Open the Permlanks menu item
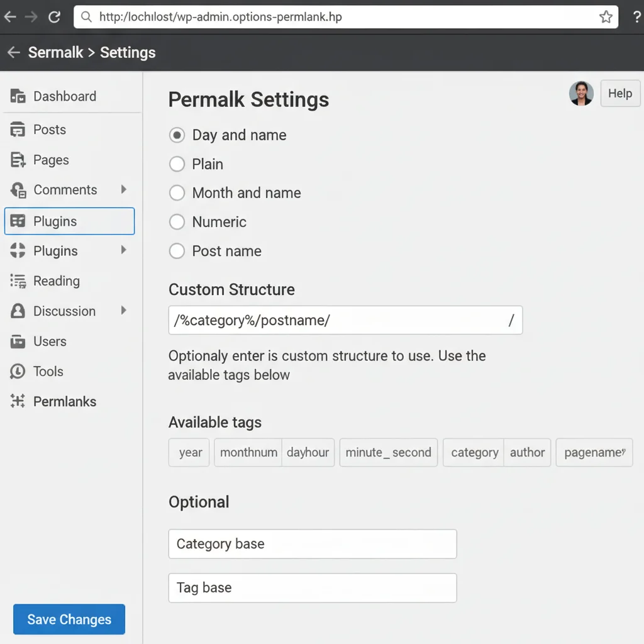The height and width of the screenshot is (644, 644). [65, 401]
